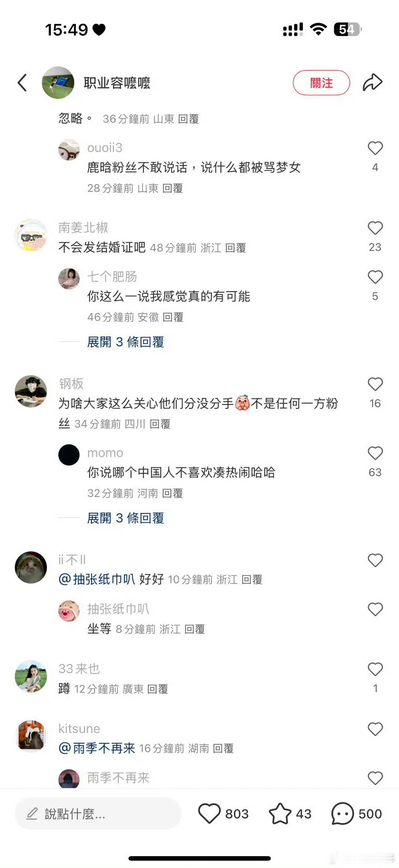
Task: Tap the 關注 follow button
Action: point(321,82)
